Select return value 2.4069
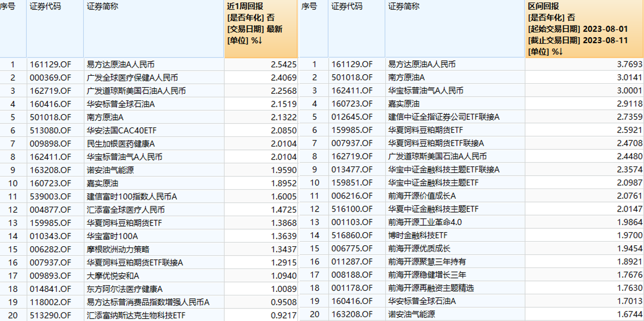The image size is (644, 321). (283, 78)
